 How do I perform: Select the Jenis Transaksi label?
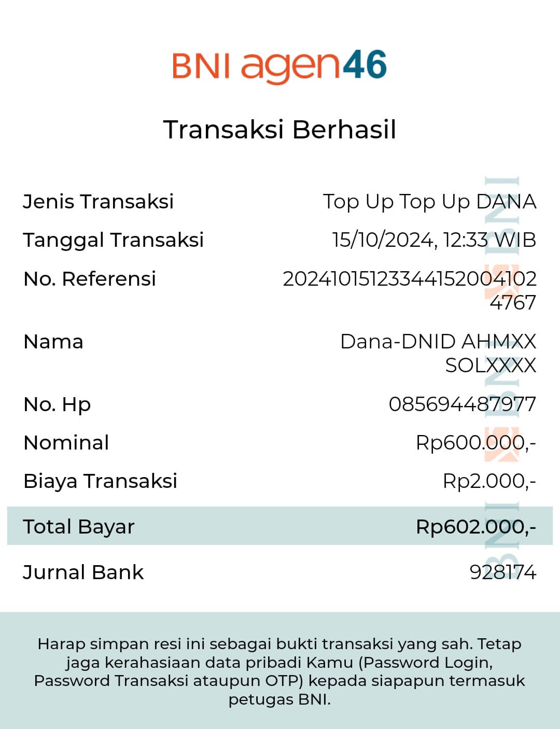point(98,202)
